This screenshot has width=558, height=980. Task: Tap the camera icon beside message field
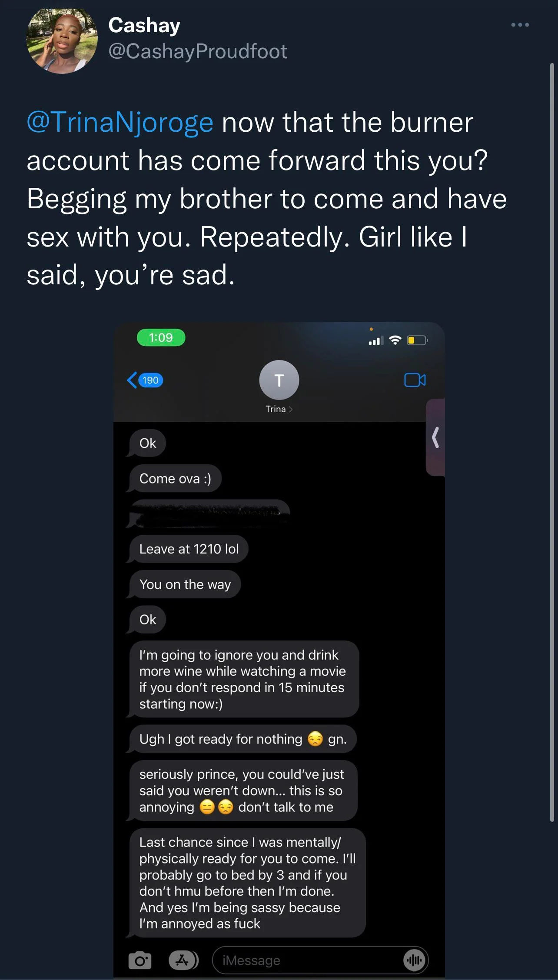click(140, 960)
